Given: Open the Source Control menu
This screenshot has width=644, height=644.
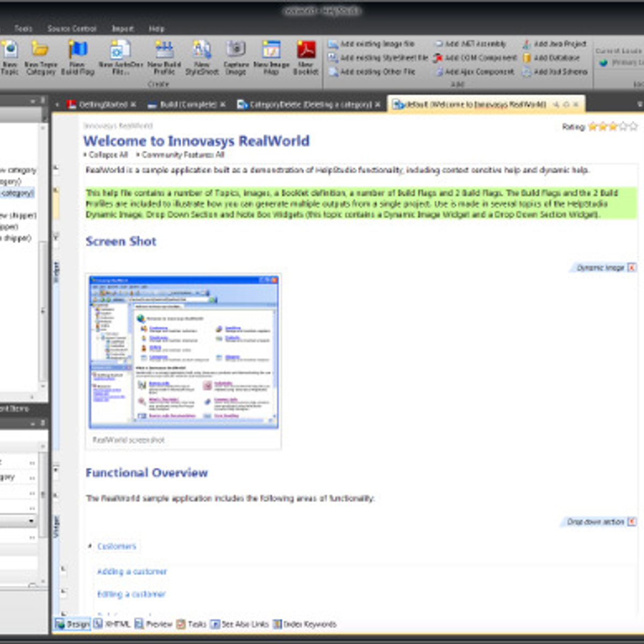Looking at the screenshot, I should 72,28.
